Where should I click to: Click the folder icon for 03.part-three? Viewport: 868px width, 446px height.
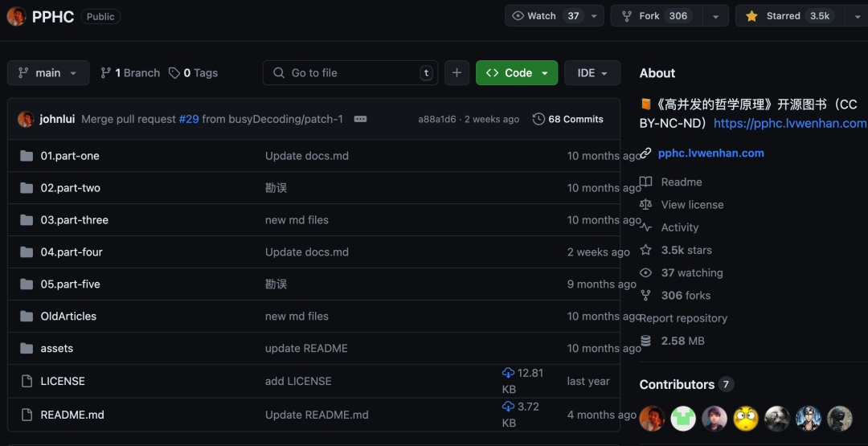click(x=26, y=219)
